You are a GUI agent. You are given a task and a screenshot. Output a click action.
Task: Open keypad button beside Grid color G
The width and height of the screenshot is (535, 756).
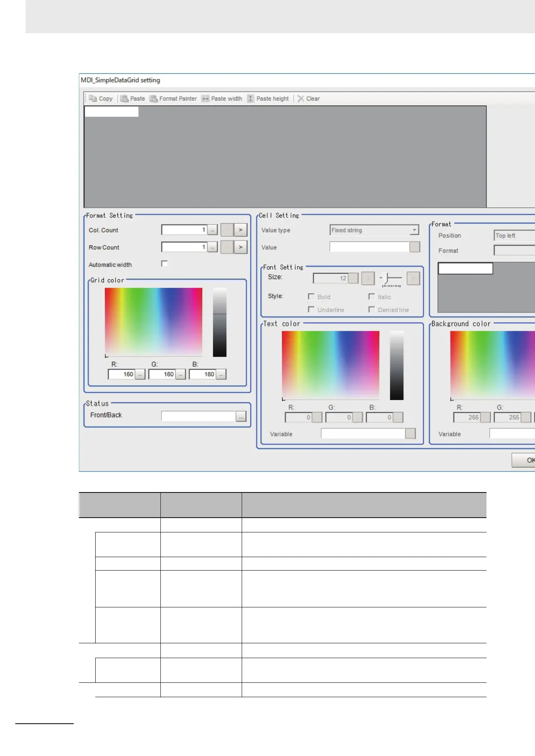pos(181,374)
